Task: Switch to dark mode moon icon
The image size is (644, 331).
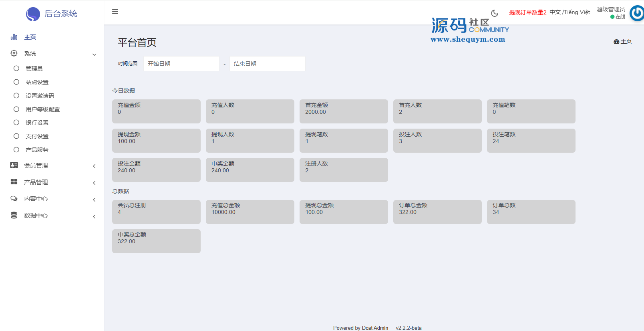Action: click(x=495, y=13)
